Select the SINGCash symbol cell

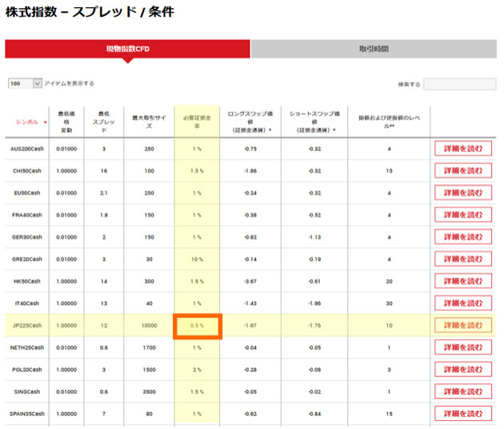[x=27, y=391]
